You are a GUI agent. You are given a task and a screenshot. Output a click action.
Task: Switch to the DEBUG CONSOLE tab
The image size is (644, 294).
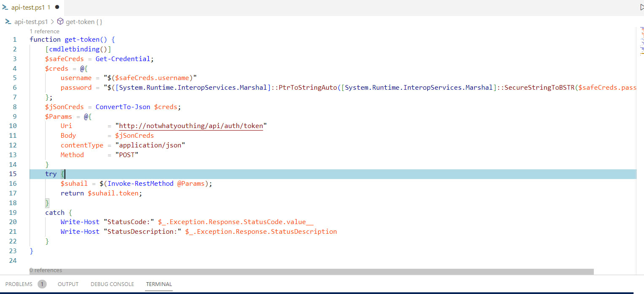[112, 284]
